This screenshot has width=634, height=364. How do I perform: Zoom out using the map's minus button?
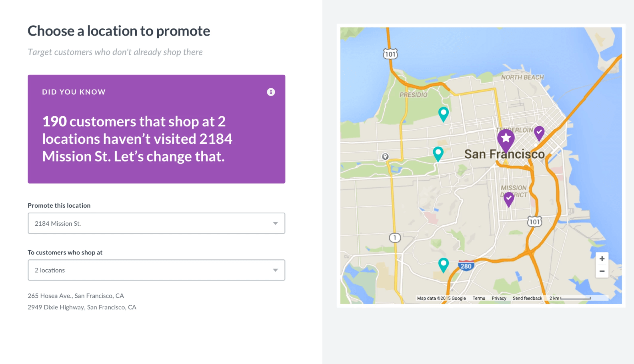(x=602, y=271)
